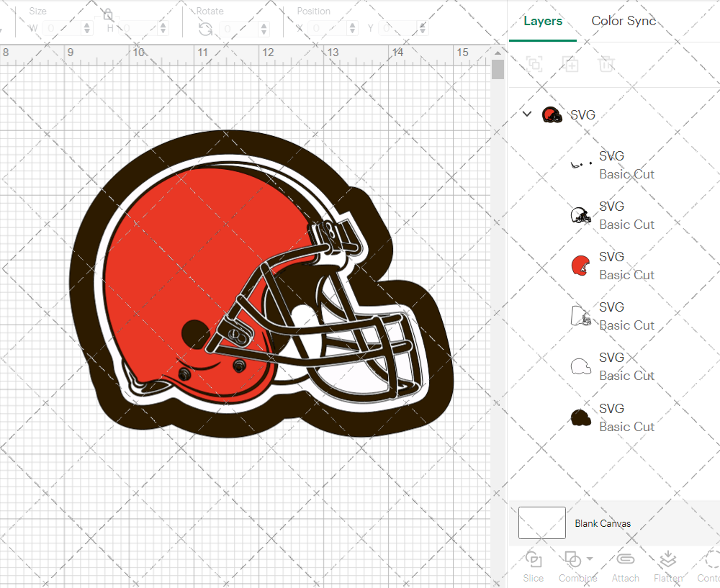The width and height of the screenshot is (720, 588).
Task: Click the Height stepper arrows
Action: click(163, 29)
